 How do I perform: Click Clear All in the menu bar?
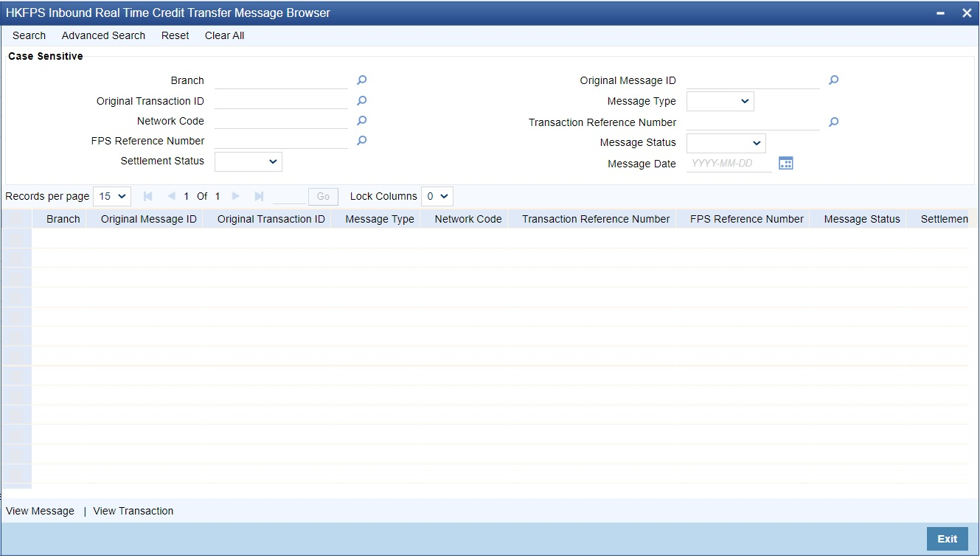tap(224, 35)
